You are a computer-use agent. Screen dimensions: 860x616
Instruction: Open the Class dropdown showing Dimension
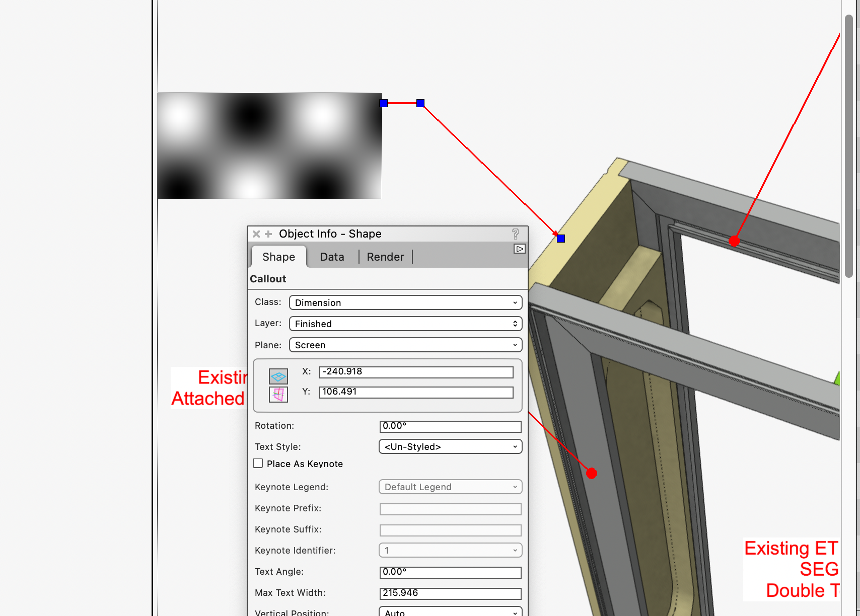405,302
